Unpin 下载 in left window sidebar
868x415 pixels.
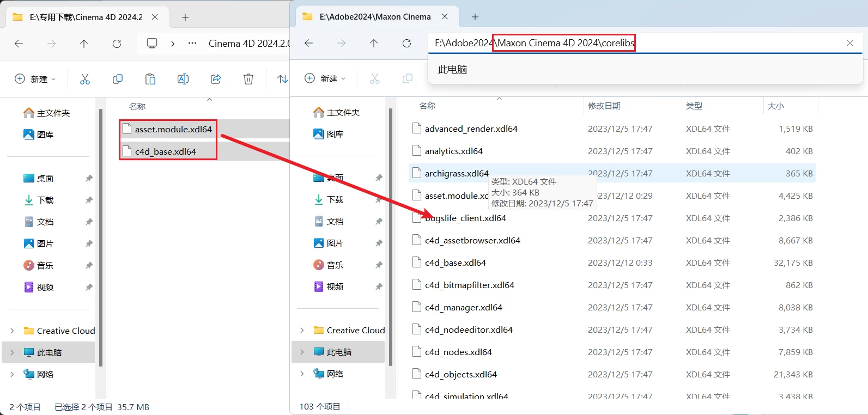[x=89, y=200]
